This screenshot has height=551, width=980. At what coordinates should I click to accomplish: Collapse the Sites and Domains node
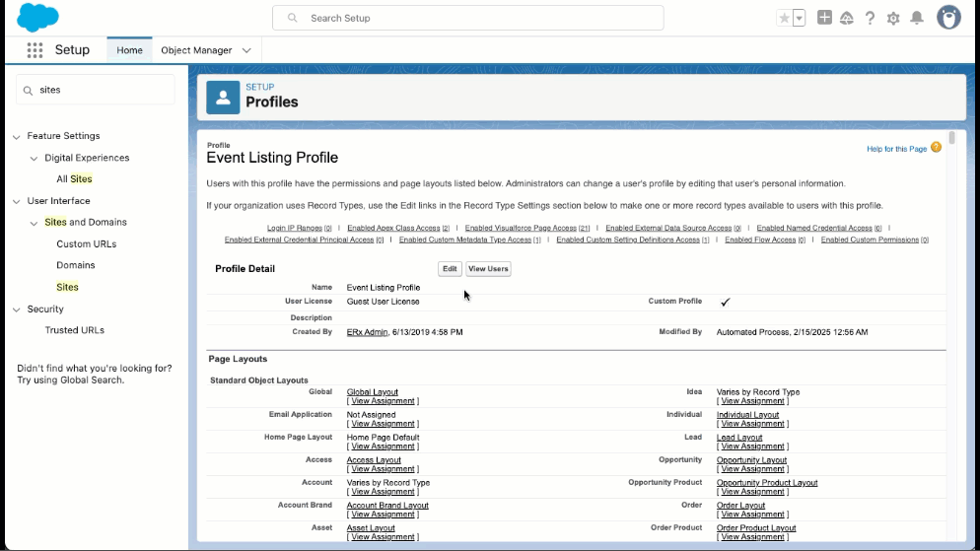pyautogui.click(x=35, y=223)
